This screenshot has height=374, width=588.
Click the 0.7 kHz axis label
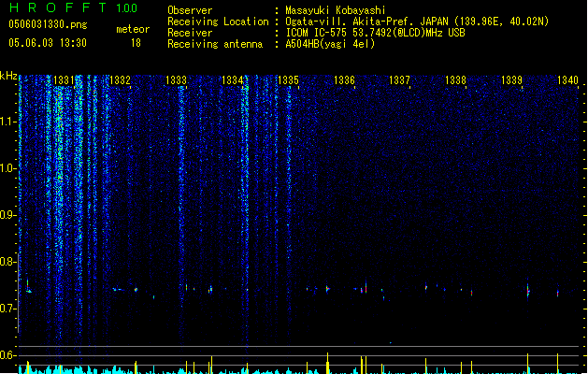click(x=7, y=309)
